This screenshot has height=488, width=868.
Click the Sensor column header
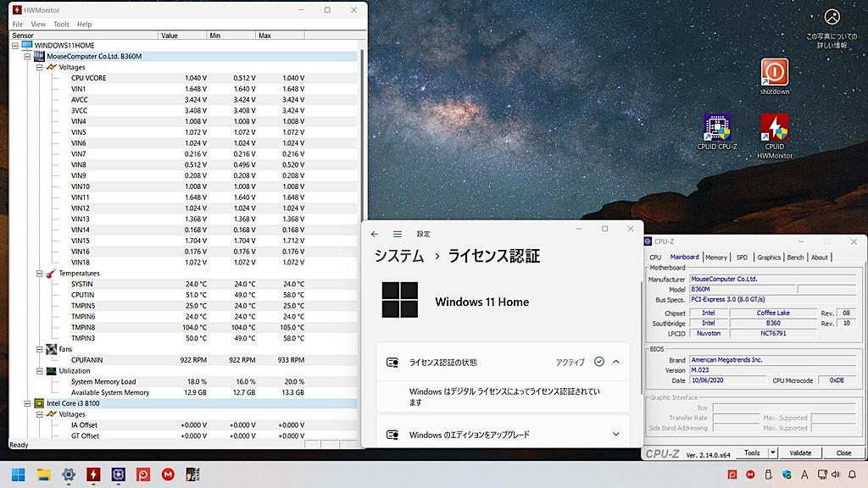84,36
